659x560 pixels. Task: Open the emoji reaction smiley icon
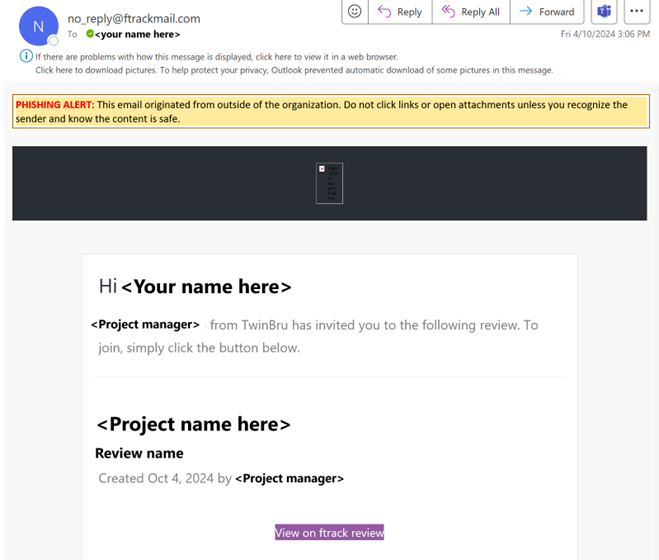(x=355, y=11)
